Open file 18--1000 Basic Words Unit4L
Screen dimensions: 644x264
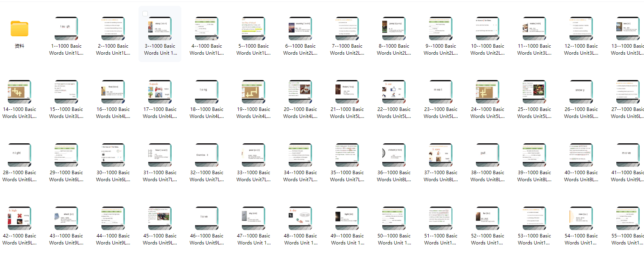(x=207, y=92)
